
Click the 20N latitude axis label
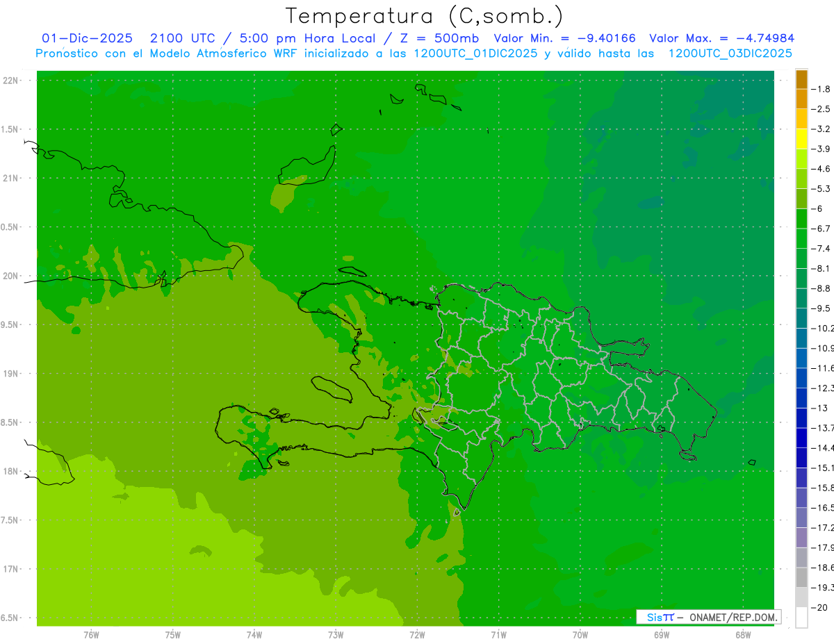click(12, 276)
